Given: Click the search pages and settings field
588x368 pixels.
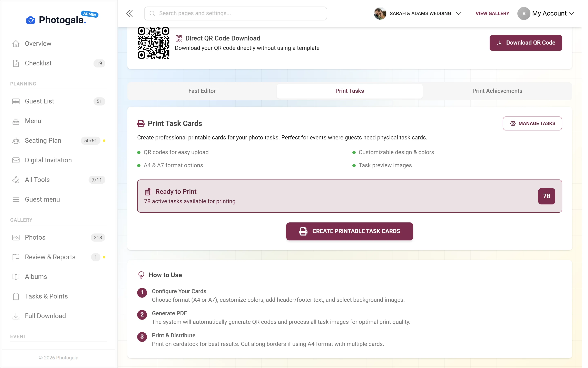Looking at the screenshot, I should click(235, 13).
